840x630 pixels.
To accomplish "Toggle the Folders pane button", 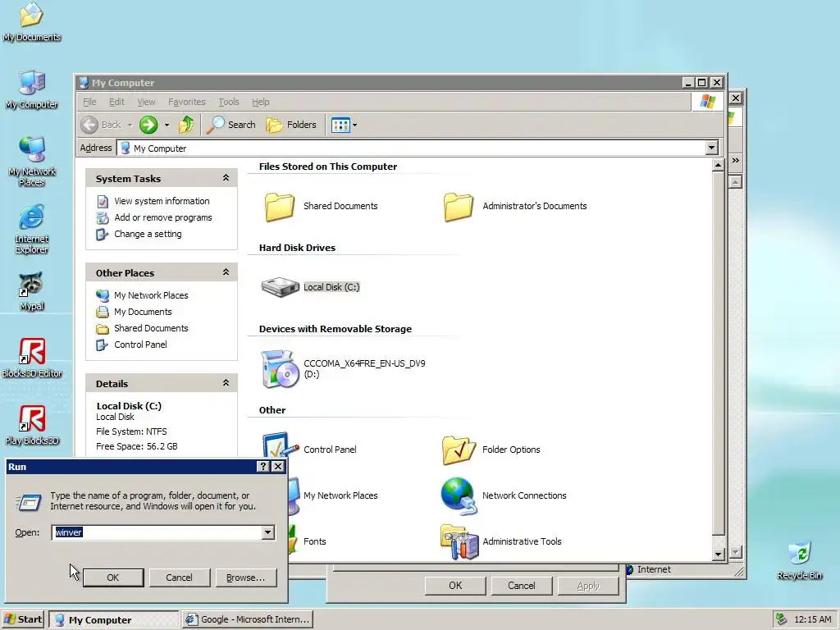I will pos(291,125).
